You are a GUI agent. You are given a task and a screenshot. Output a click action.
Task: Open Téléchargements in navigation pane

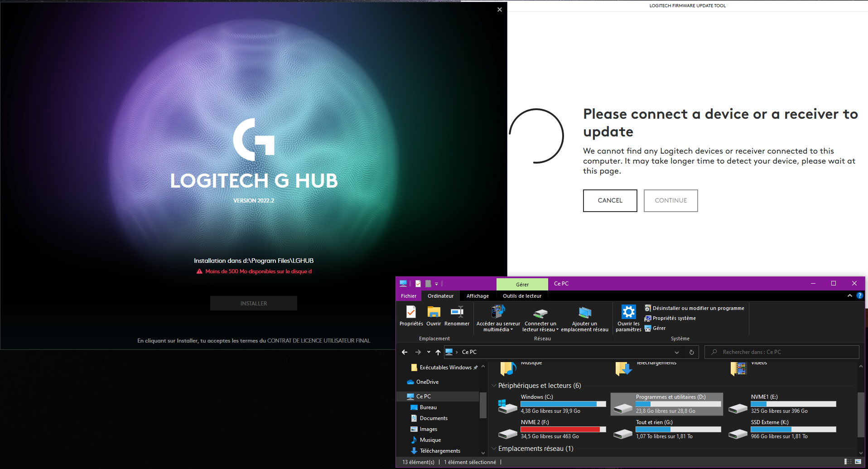(x=439, y=451)
